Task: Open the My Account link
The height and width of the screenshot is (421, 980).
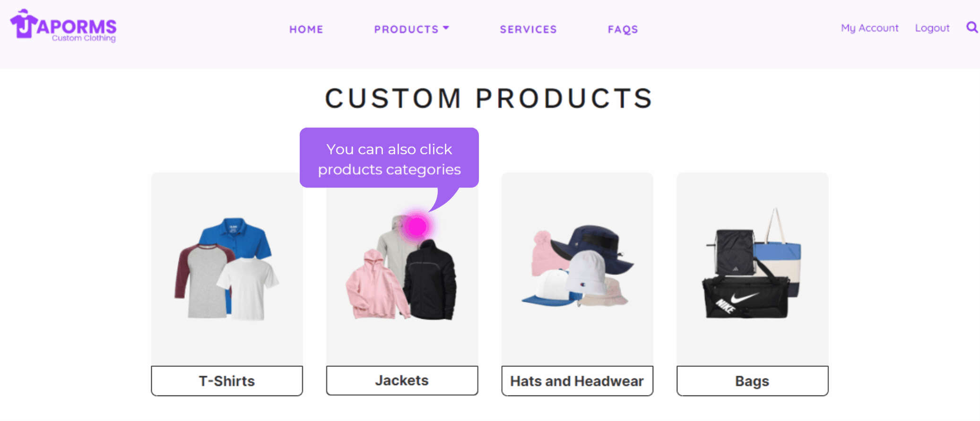Action: coord(869,28)
